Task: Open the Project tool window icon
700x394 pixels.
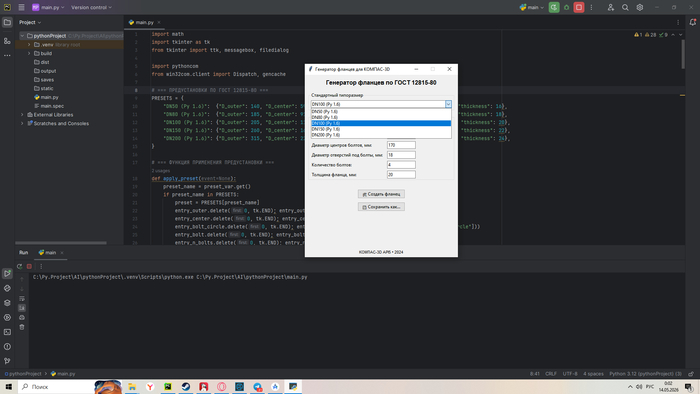Action: coord(7,22)
